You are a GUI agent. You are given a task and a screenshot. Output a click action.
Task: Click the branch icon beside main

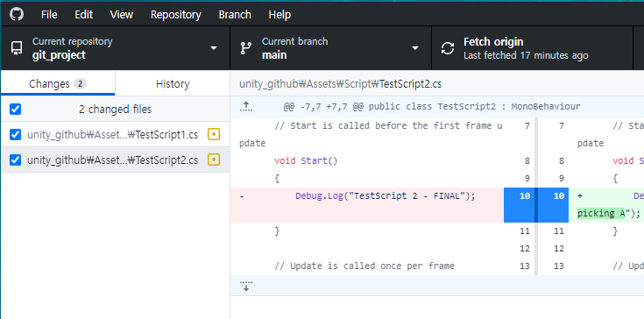246,48
